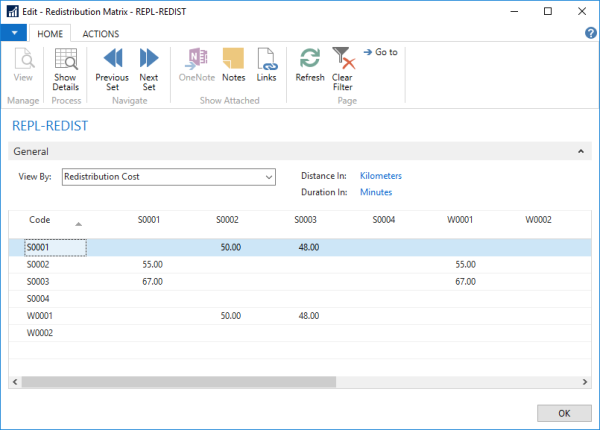Click the Go to arrow
The height and width of the screenshot is (430, 600).
click(381, 52)
